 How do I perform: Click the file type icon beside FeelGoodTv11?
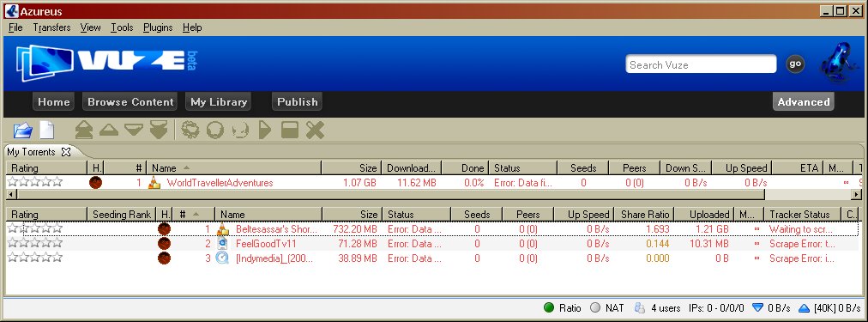[x=222, y=243]
